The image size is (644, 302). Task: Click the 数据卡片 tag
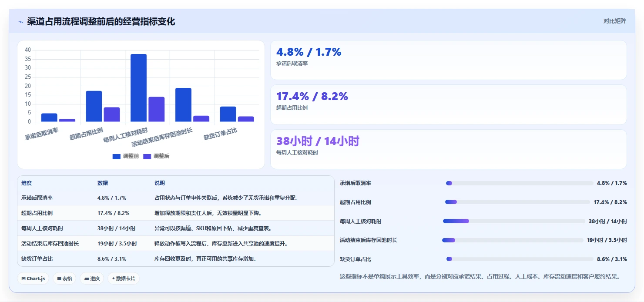pyautogui.click(x=124, y=279)
